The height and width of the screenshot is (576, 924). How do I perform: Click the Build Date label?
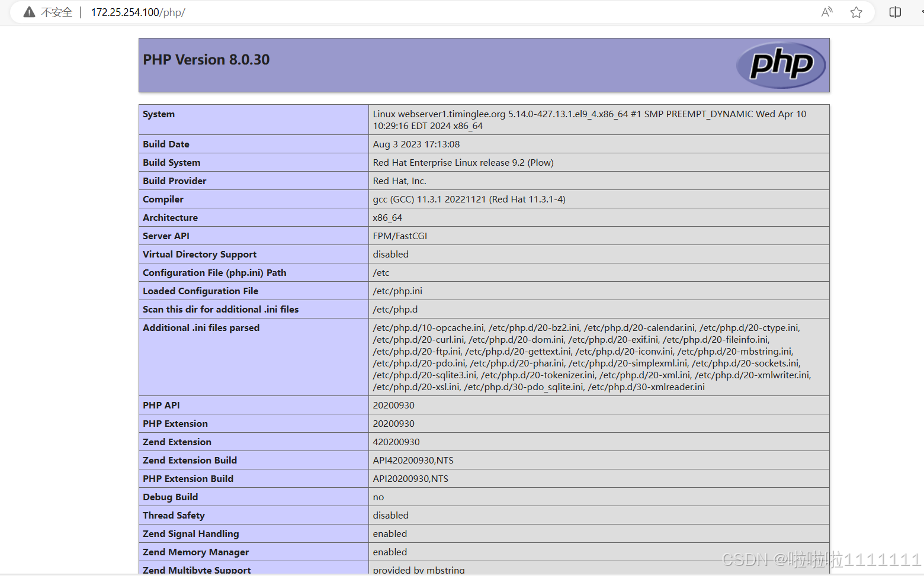point(166,144)
